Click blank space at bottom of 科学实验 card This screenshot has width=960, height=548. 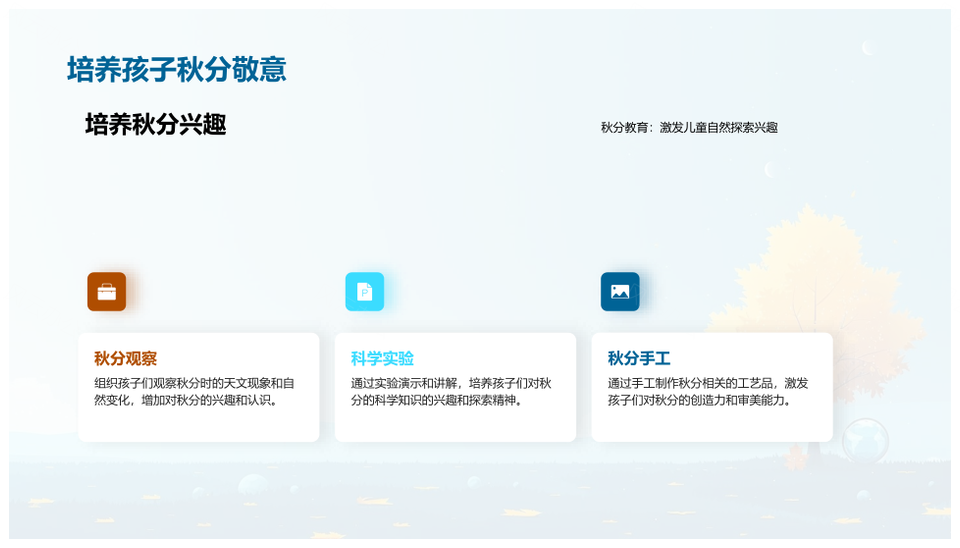[x=455, y=426]
